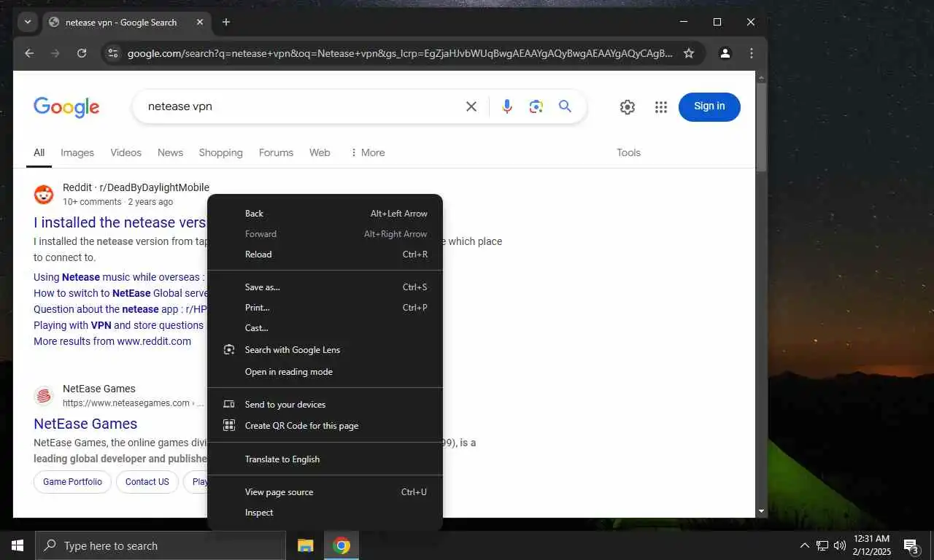Screen dimensions: 934x560
Task: Click the Contact US chip
Action: pyautogui.click(x=147, y=482)
